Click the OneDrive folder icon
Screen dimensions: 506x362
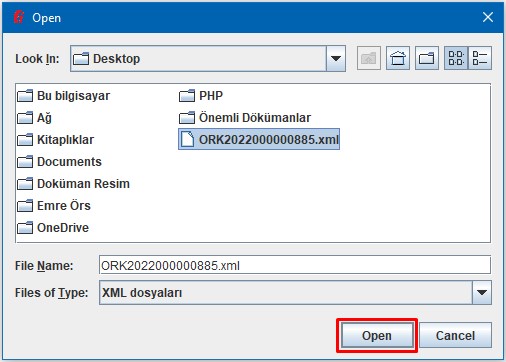(x=25, y=228)
